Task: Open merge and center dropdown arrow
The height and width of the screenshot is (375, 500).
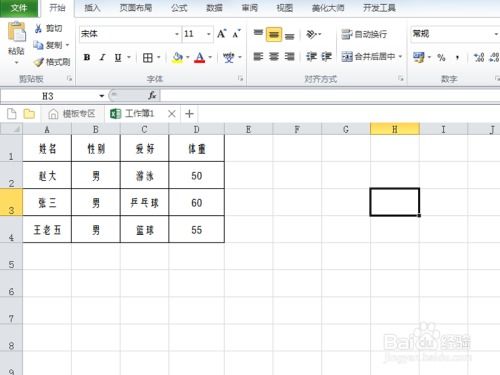Action: coord(400,57)
